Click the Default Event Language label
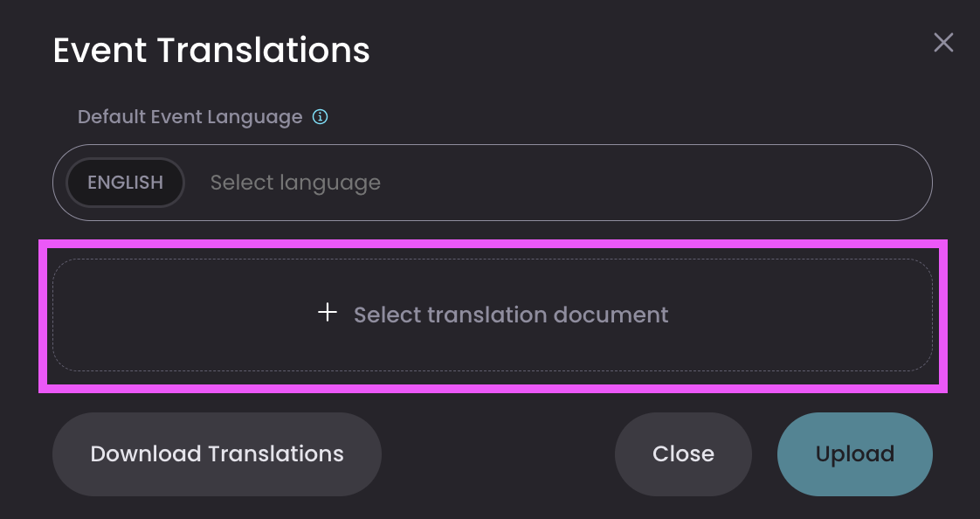The width and height of the screenshot is (980, 519). coord(190,117)
